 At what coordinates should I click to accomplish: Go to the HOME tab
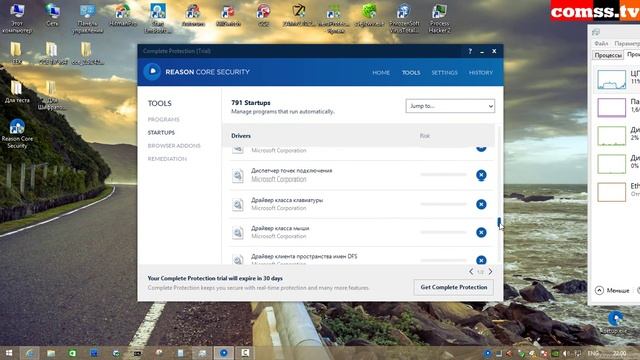[x=381, y=73]
